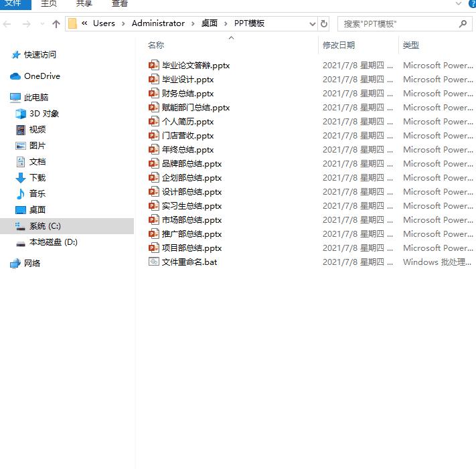This screenshot has height=469, width=476.
Task: Expand hidden path via double chevron
Action: [84, 23]
